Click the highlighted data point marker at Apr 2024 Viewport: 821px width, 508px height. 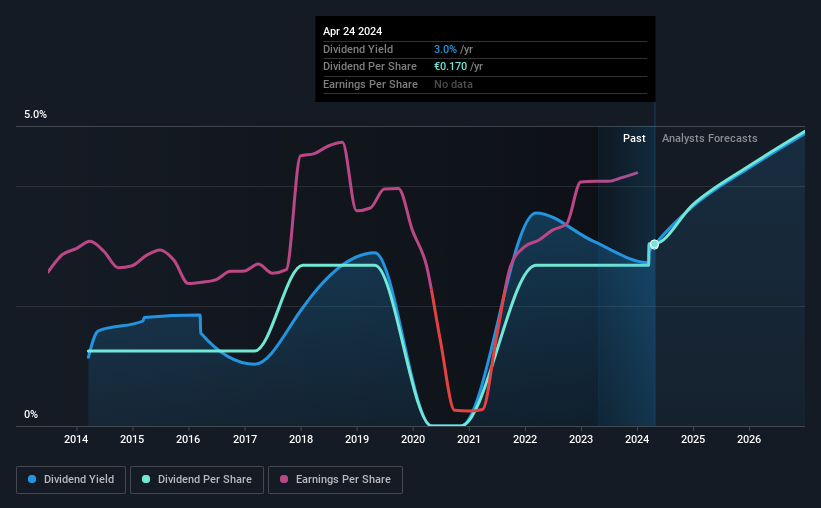click(654, 244)
